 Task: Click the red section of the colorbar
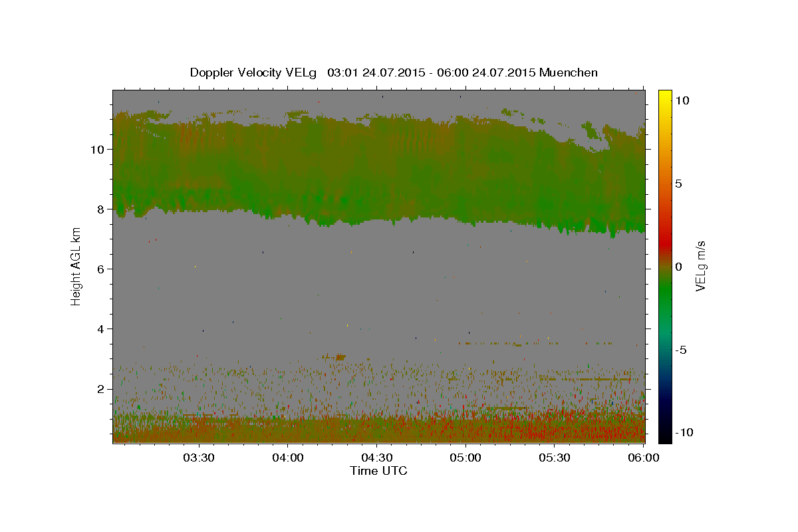click(x=664, y=243)
